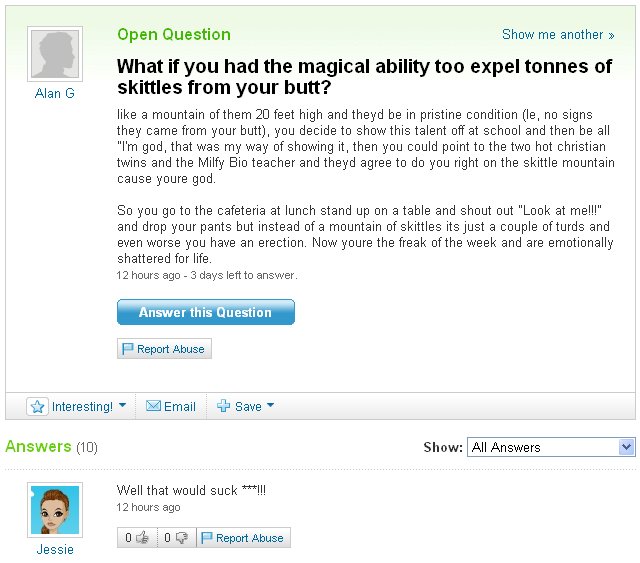Open Jessie's avatar picture
Screen dimensions: 640x563
55,510
